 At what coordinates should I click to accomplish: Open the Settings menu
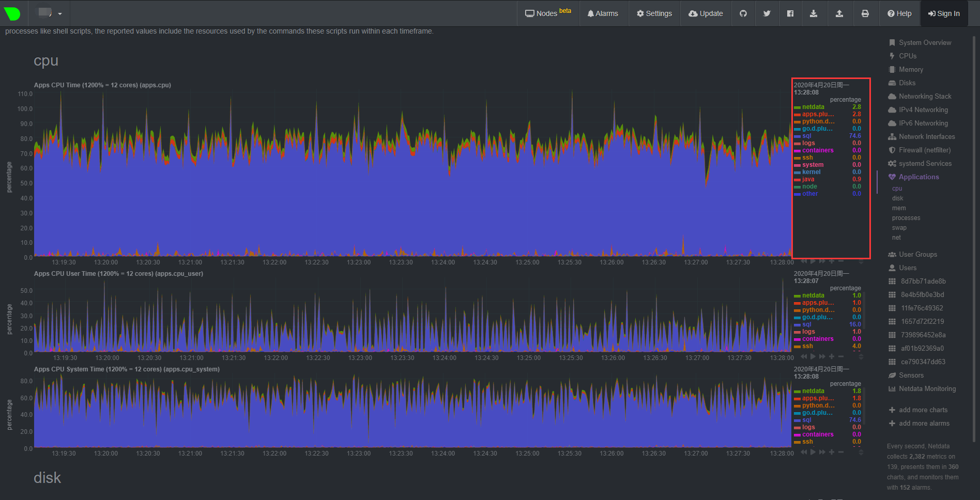click(x=654, y=13)
